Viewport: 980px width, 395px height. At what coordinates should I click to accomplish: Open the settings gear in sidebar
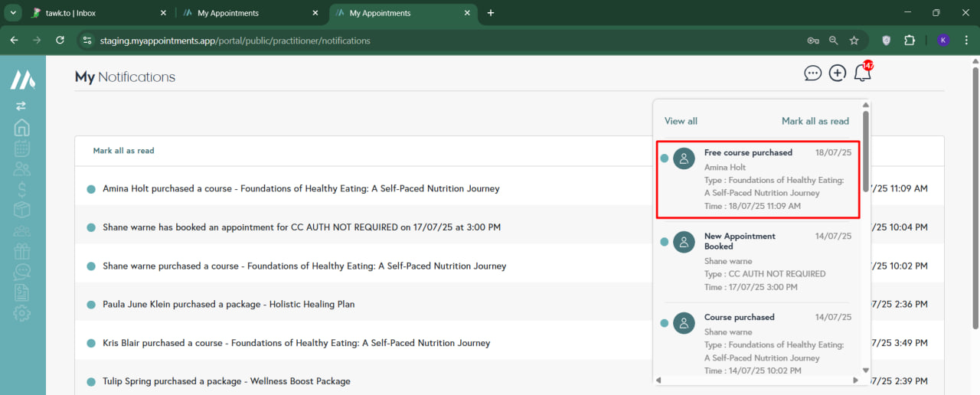pos(21,312)
